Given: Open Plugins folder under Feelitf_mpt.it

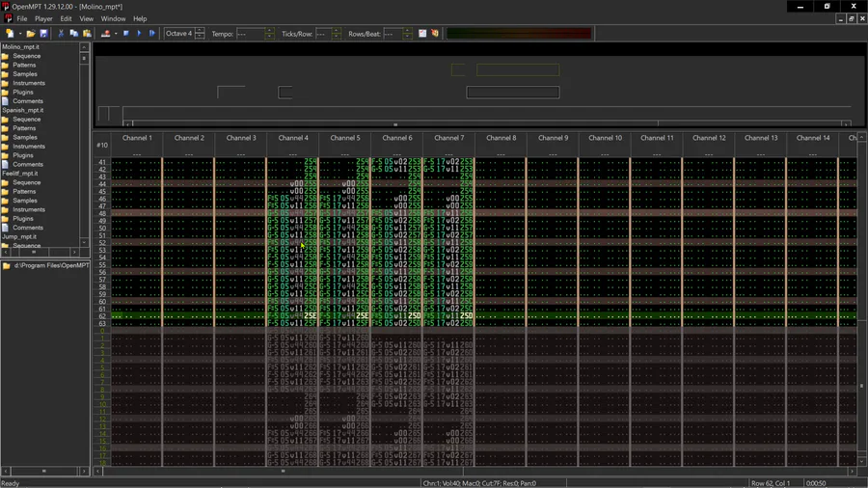Looking at the screenshot, I should point(23,219).
